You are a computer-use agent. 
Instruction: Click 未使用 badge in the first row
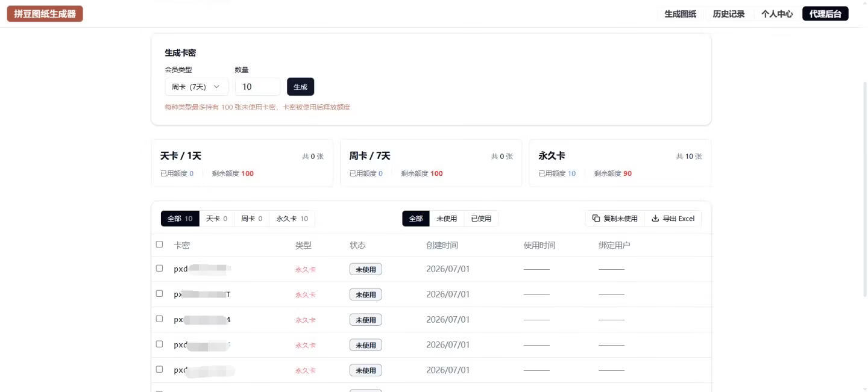click(x=366, y=269)
